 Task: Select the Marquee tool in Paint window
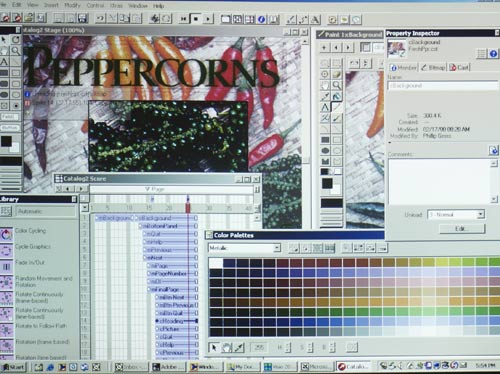337,63
